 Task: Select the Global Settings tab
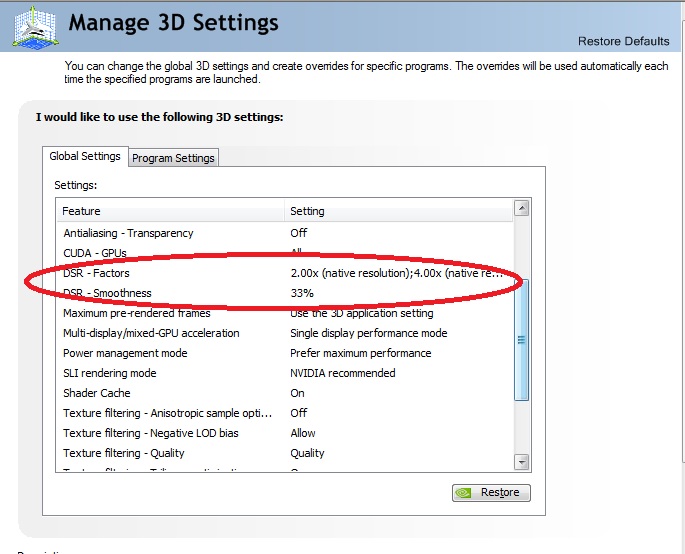pyautogui.click(x=85, y=156)
